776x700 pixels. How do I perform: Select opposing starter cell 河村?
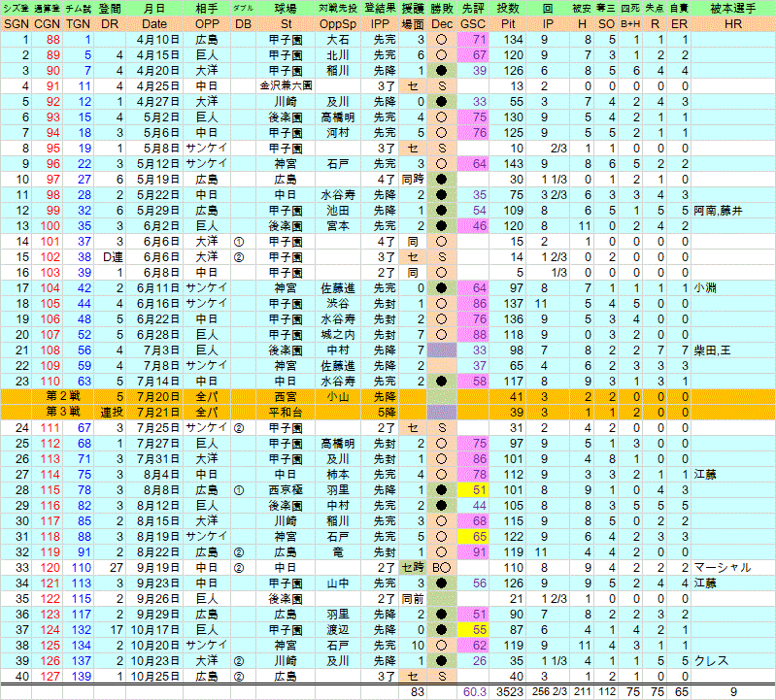click(338, 133)
